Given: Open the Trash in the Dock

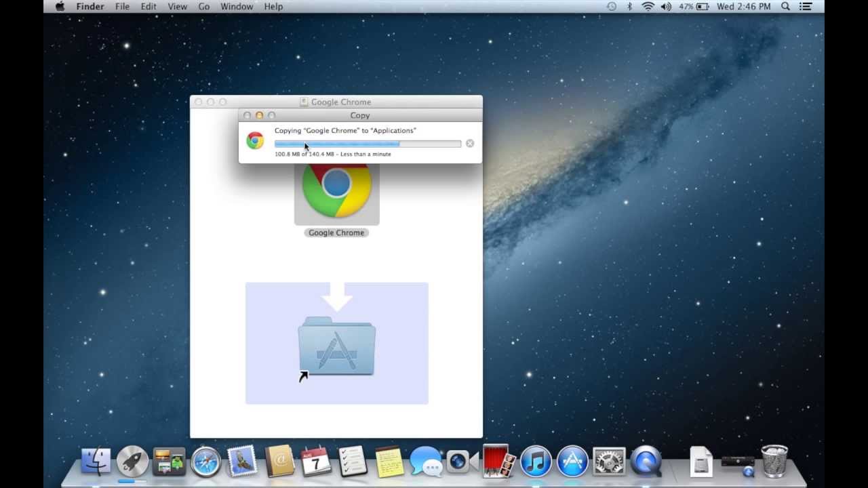Looking at the screenshot, I should pos(773,462).
